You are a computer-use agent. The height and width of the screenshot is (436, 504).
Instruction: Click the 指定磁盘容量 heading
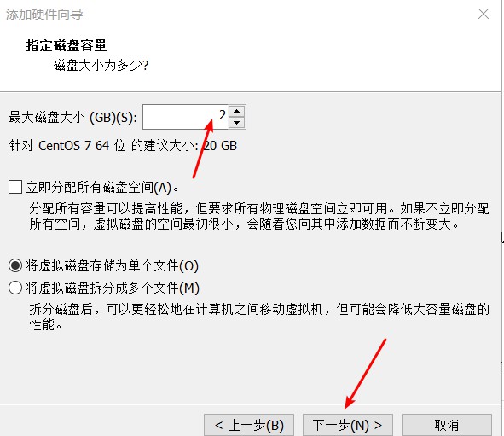click(x=67, y=45)
